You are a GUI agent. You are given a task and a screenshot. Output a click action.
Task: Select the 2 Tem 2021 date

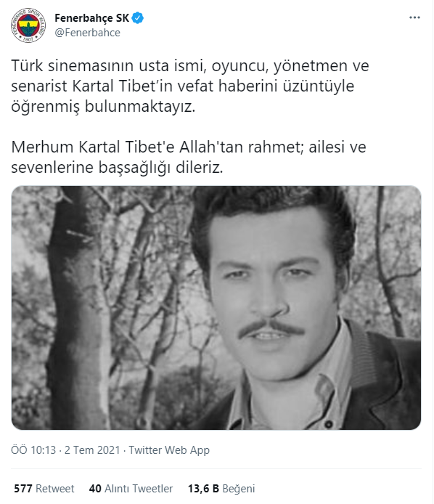pos(92,450)
